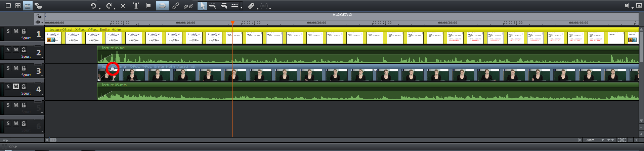Ungroup objects with broken chain icon
The height and width of the screenshot is (151, 644).
pyautogui.click(x=188, y=6)
